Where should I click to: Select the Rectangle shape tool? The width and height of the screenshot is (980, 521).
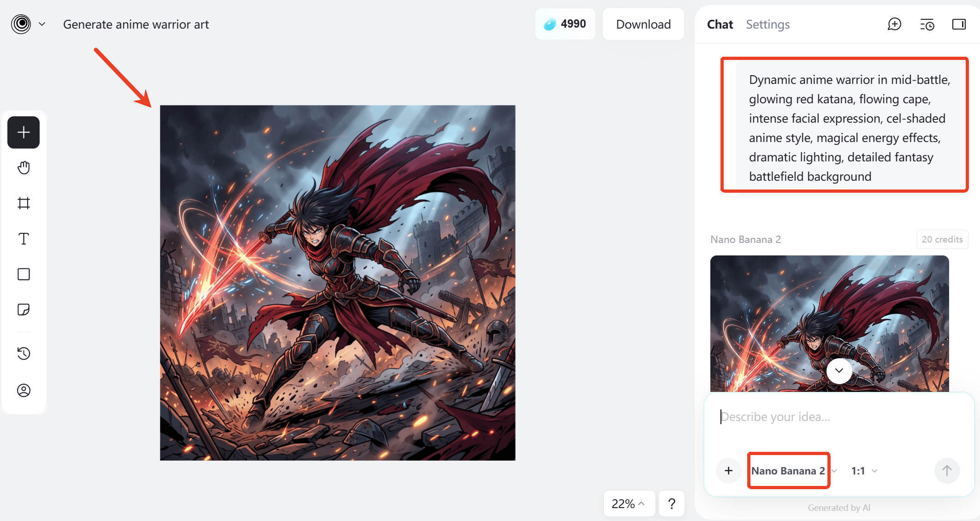pos(24,274)
